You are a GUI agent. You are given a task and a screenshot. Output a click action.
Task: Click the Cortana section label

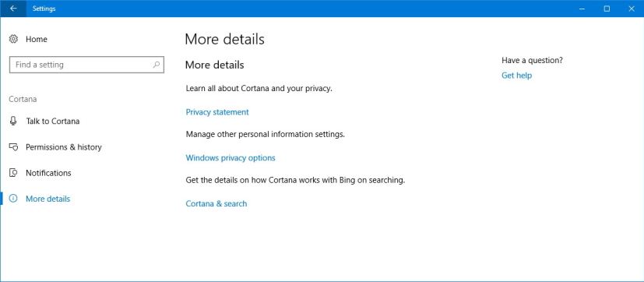(x=23, y=99)
